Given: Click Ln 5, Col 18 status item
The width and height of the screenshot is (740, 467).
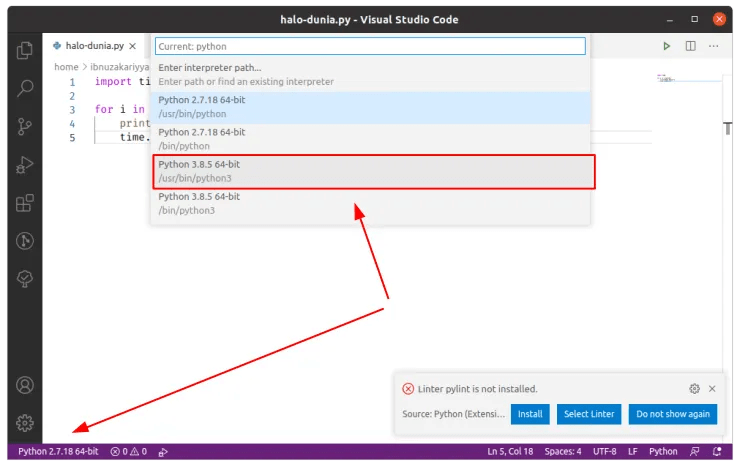Looking at the screenshot, I should tap(510, 451).
